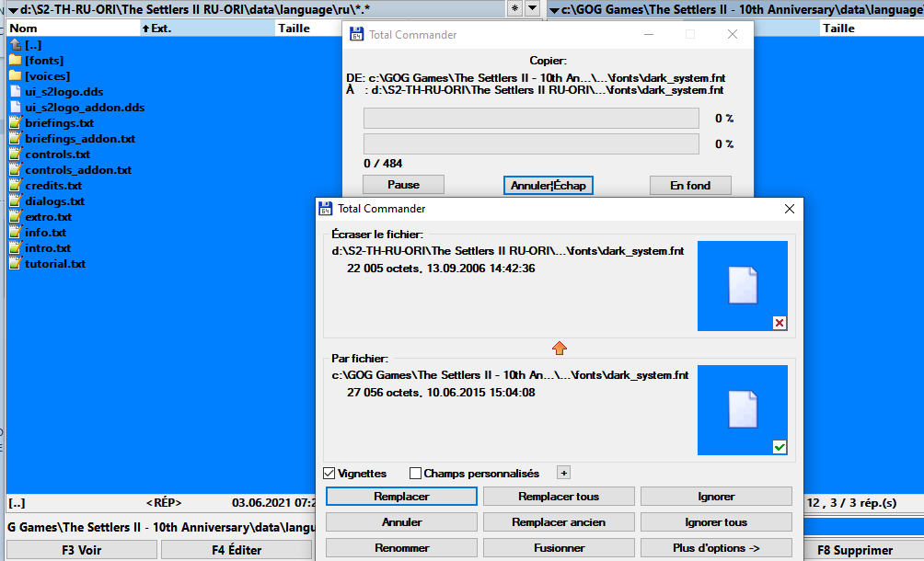Click the parent directory up-arrow icon

(16, 45)
